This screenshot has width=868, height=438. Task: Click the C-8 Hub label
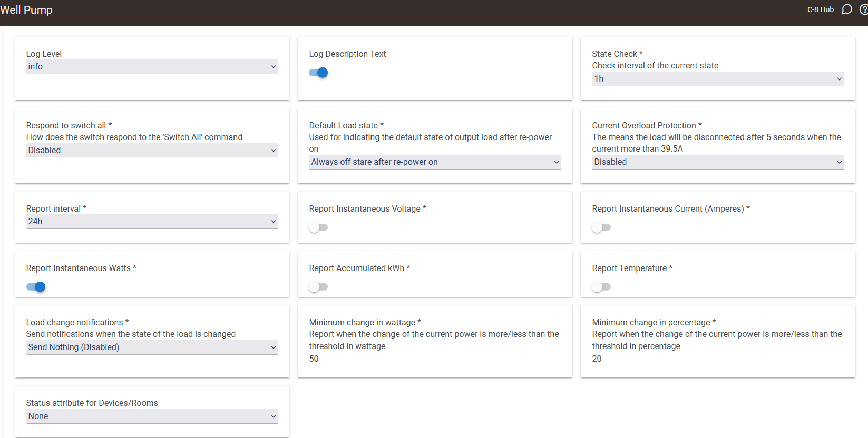820,9
